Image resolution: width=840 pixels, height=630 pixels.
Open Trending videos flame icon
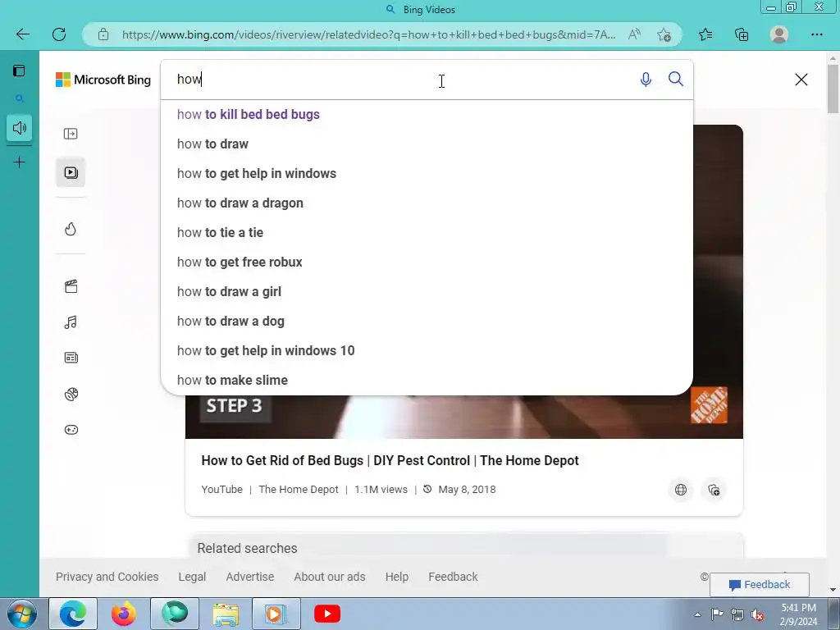point(71,230)
